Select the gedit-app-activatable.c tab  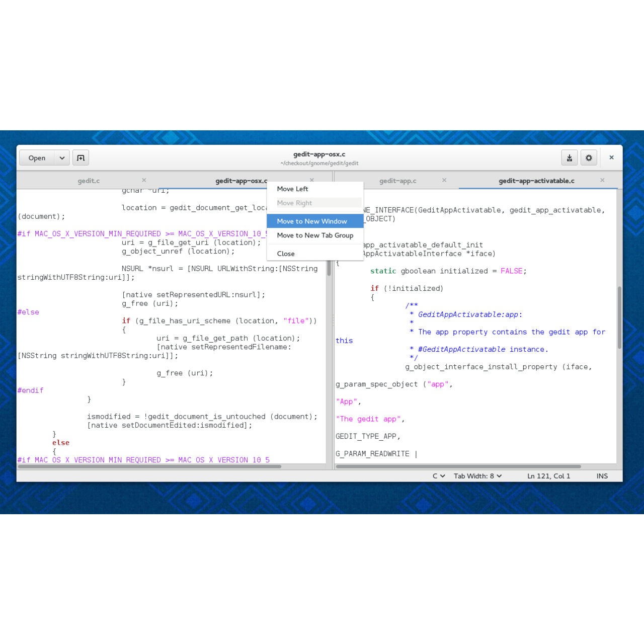[x=536, y=181]
